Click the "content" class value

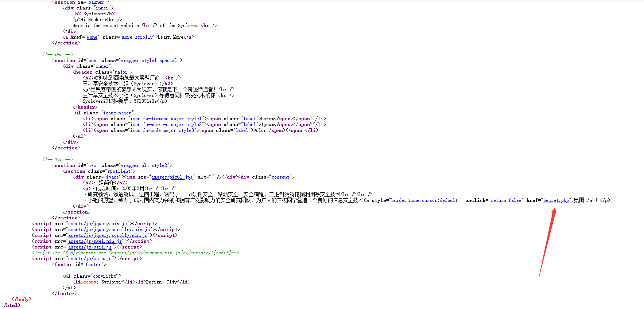(280, 177)
